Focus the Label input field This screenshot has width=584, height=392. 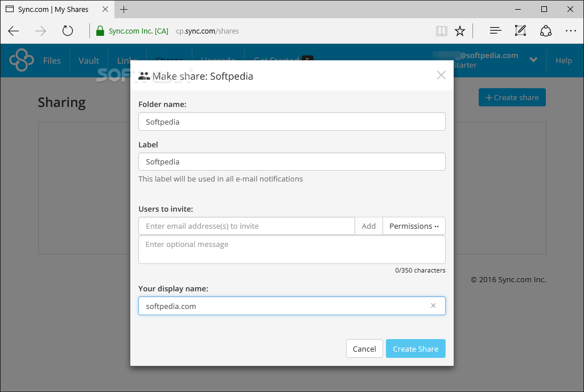[292, 162]
